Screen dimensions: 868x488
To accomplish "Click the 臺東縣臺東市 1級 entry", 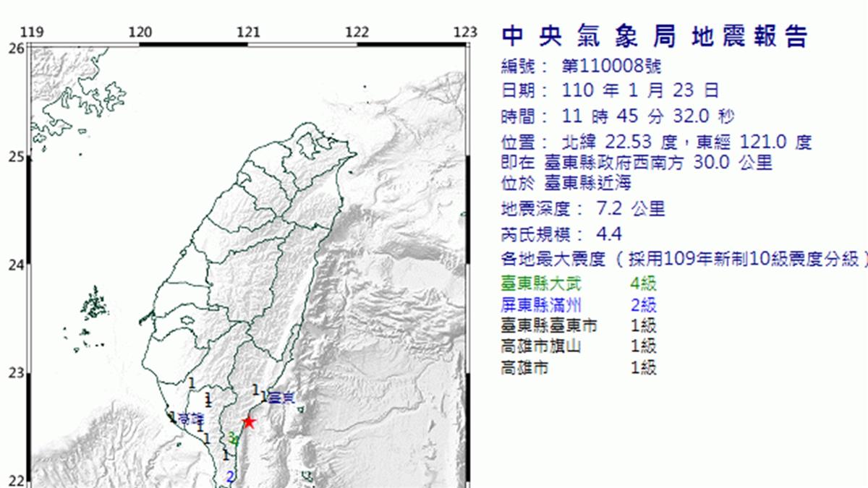I will coord(578,326).
